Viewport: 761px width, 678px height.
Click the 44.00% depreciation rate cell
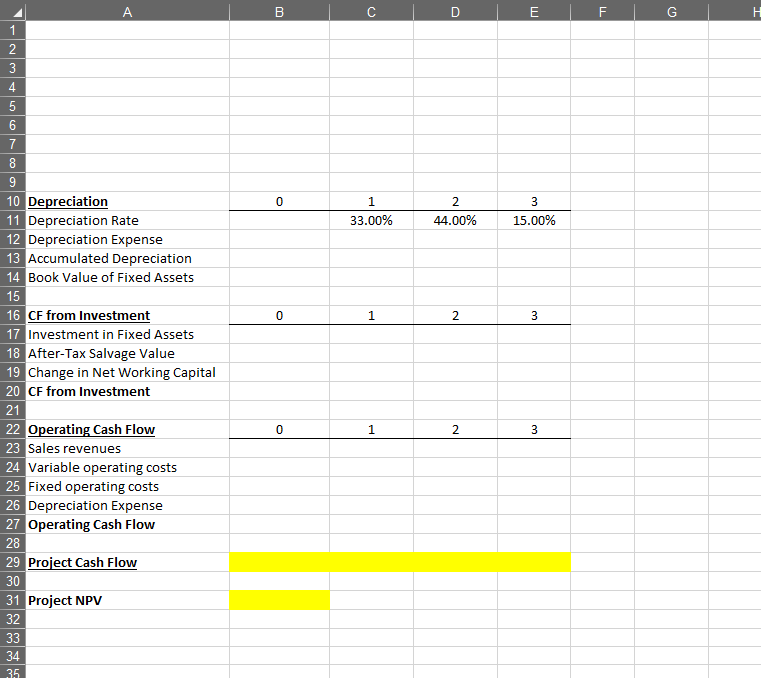(x=455, y=220)
